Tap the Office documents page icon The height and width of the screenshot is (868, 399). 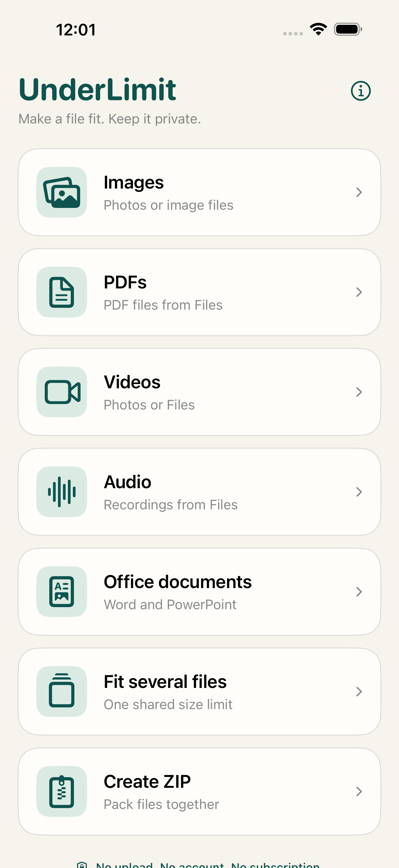click(62, 591)
